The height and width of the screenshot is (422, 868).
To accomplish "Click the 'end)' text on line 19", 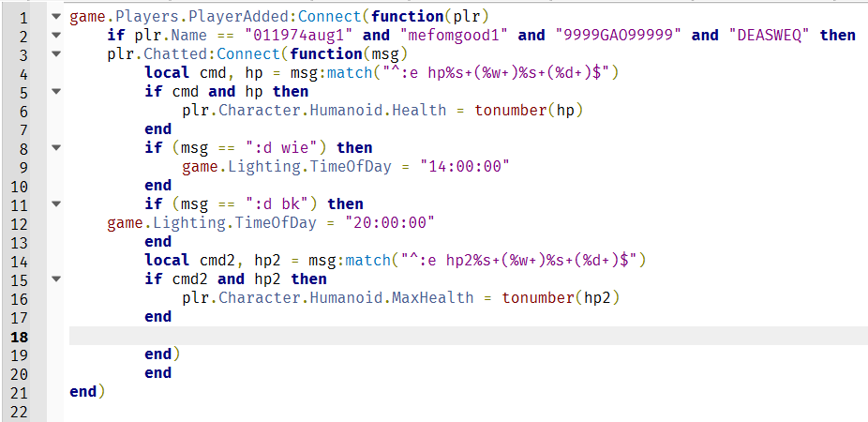I will coord(162,354).
